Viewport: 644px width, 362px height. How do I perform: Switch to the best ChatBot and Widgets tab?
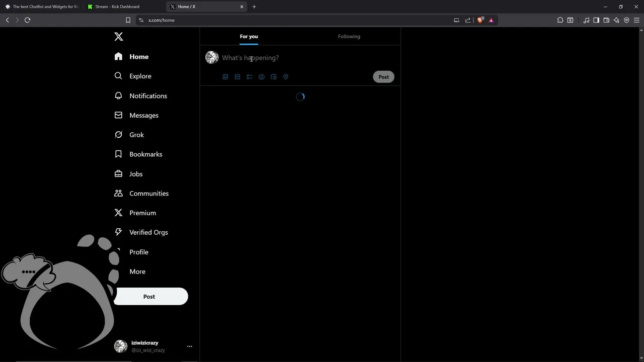[x=42, y=7]
